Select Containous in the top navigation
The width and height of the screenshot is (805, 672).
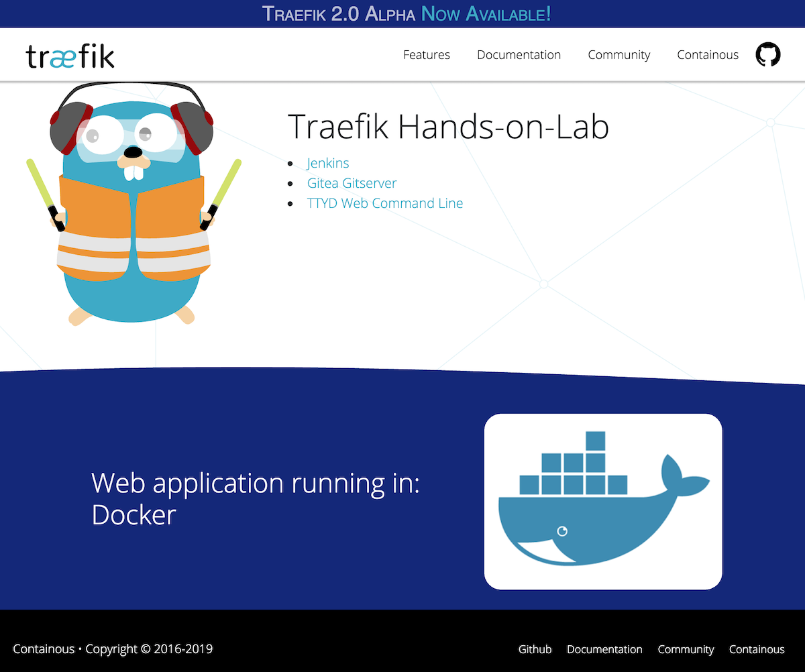(707, 55)
